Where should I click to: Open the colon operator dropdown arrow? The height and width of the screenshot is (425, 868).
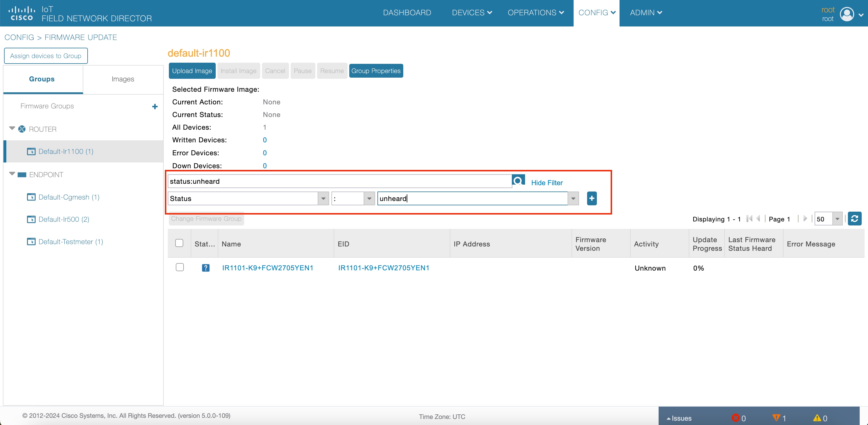coord(369,198)
